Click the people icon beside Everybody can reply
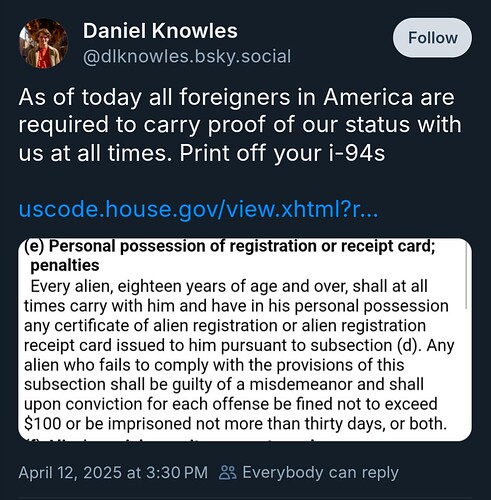This screenshot has width=491, height=500. [x=228, y=473]
